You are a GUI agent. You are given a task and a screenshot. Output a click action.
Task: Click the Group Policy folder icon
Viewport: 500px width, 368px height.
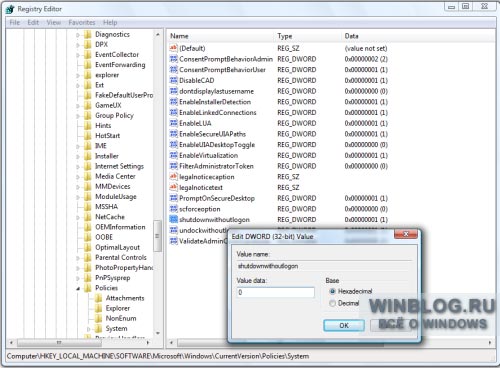88,115
